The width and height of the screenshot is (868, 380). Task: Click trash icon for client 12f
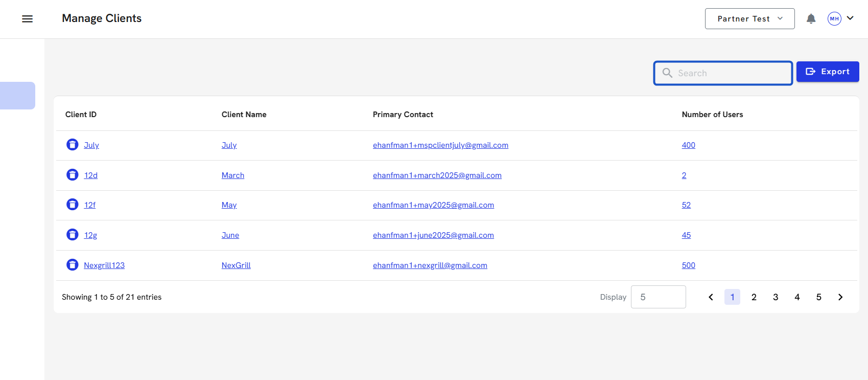[x=73, y=205]
